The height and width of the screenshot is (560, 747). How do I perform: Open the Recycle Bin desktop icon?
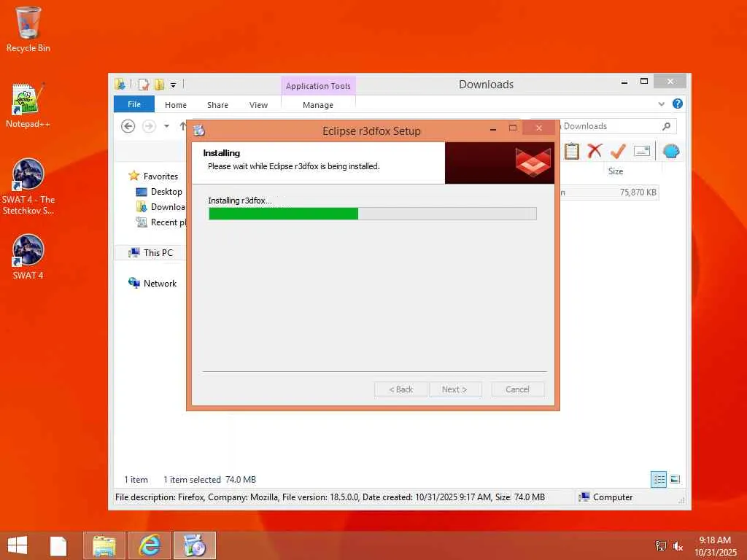[x=28, y=29]
